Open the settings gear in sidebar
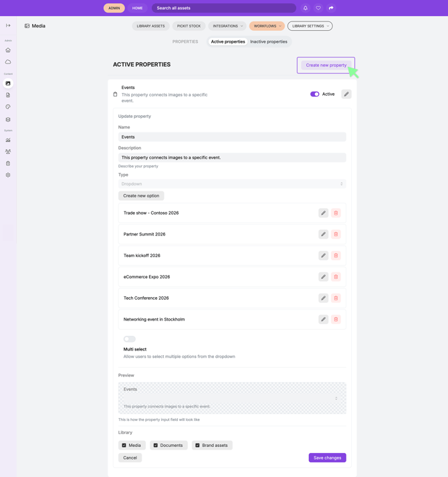 (8, 175)
